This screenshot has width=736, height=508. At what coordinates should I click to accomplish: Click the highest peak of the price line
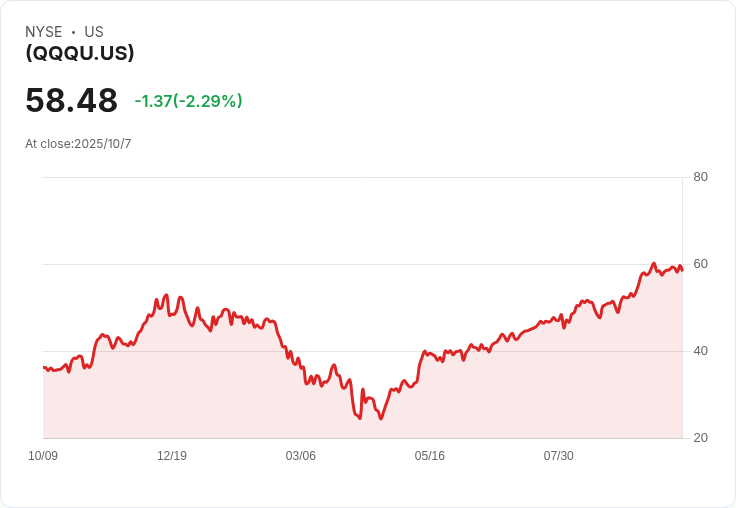coord(653,264)
